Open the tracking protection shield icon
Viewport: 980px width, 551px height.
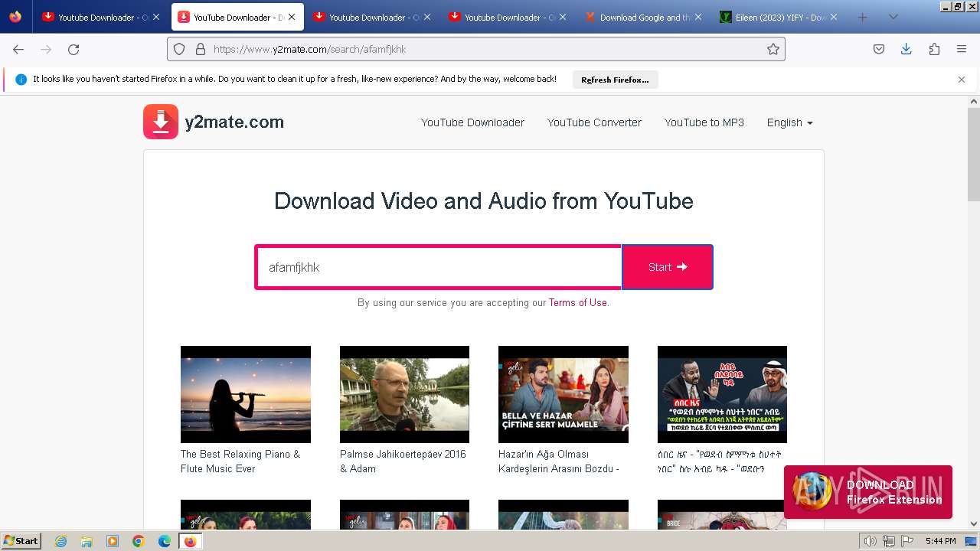[x=179, y=49]
